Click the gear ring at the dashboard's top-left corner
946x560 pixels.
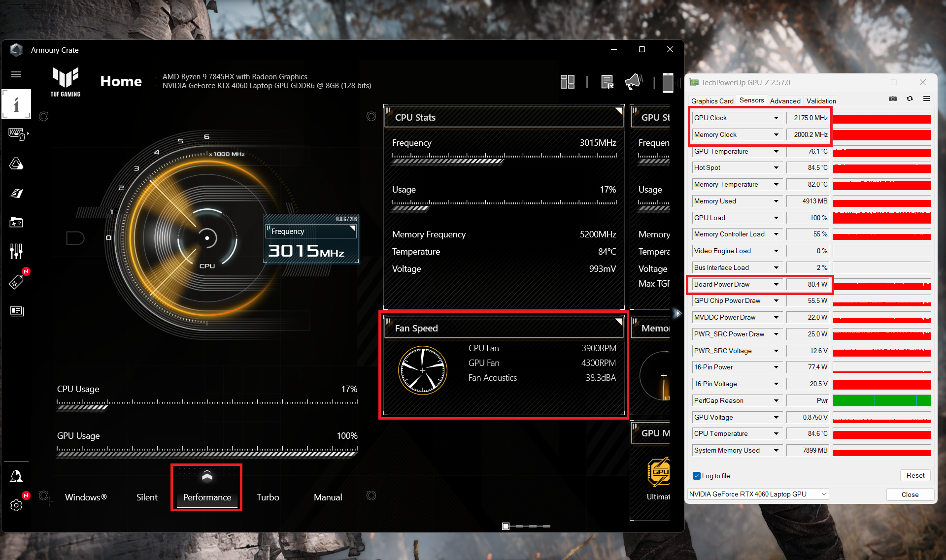coord(44,116)
